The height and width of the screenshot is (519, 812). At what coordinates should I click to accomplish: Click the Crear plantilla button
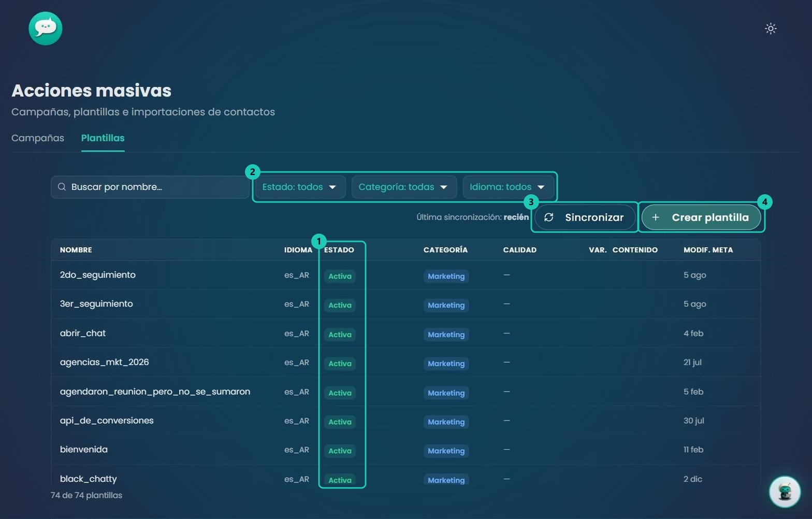[701, 218]
